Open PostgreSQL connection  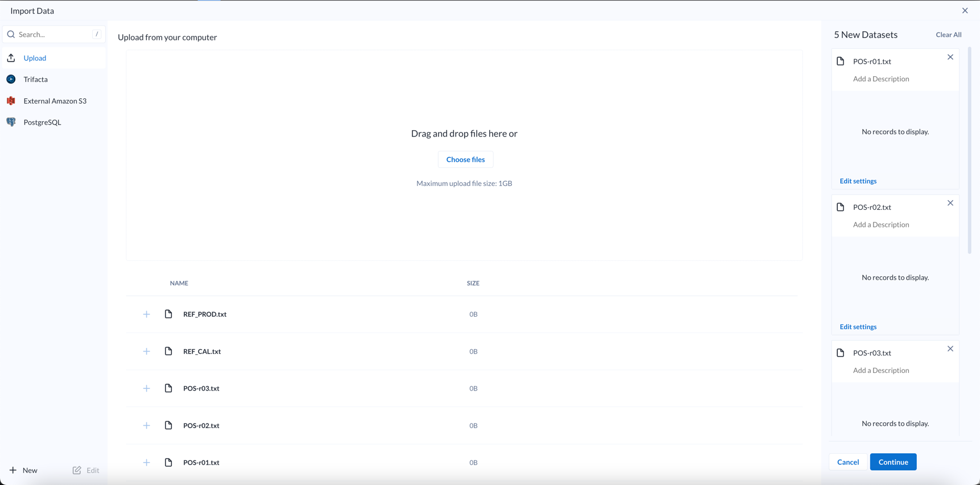pyautogui.click(x=53, y=122)
